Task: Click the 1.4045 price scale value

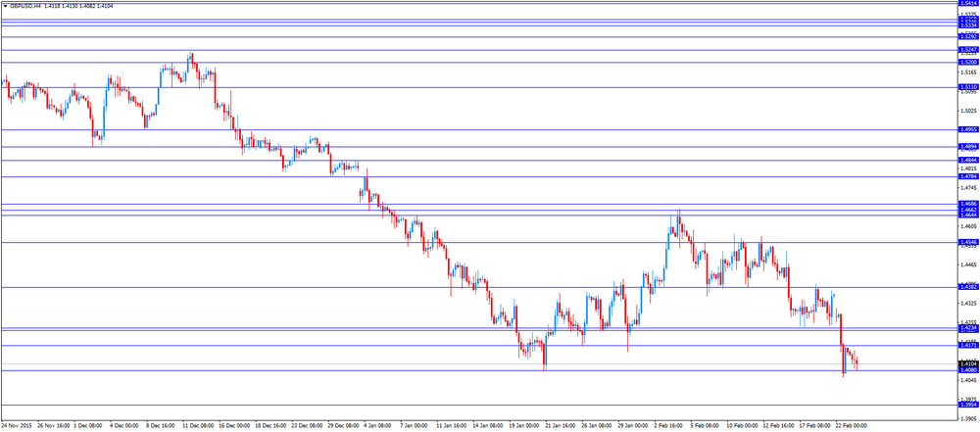Action: 967,380
